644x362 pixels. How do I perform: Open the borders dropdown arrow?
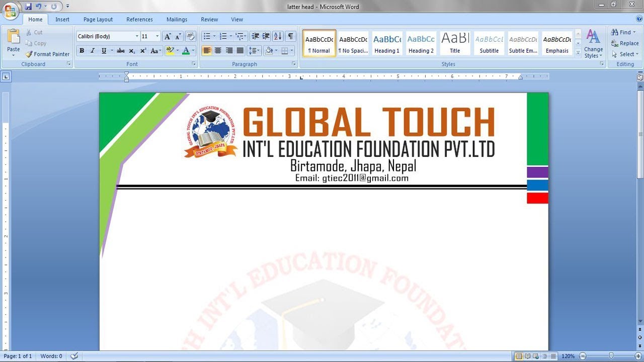(x=292, y=51)
